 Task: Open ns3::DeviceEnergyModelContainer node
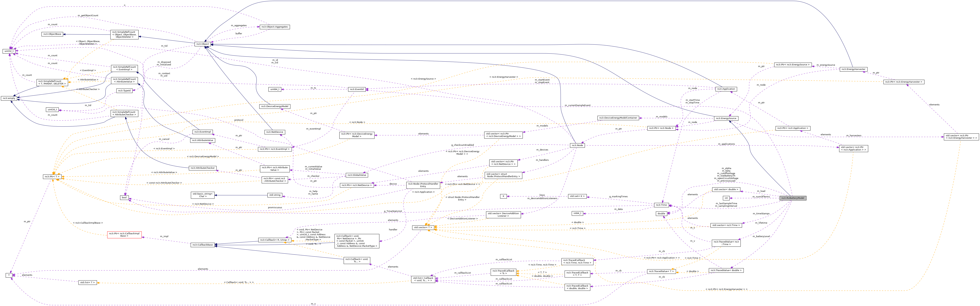coord(618,118)
